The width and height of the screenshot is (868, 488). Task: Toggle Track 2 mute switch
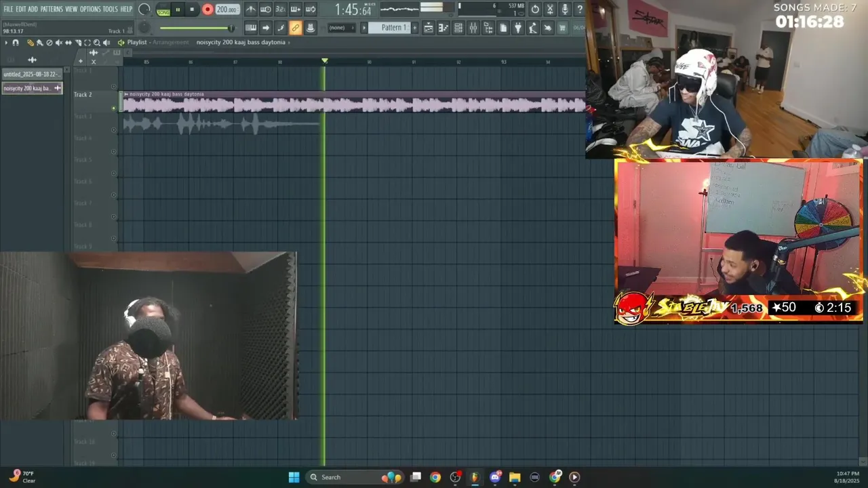(x=114, y=108)
